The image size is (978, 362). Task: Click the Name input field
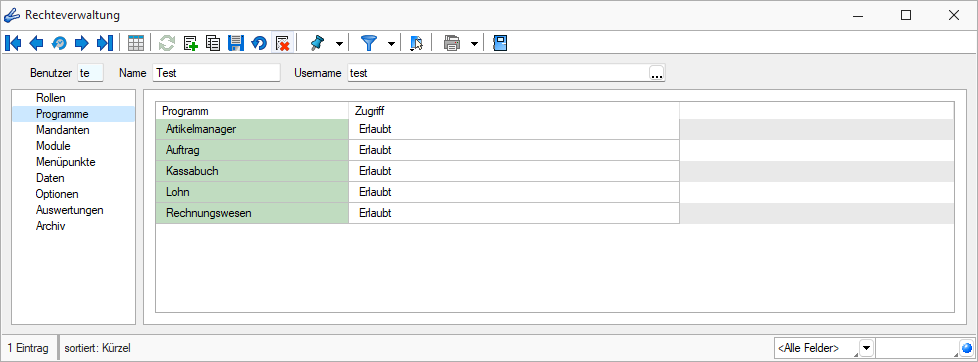click(x=216, y=73)
